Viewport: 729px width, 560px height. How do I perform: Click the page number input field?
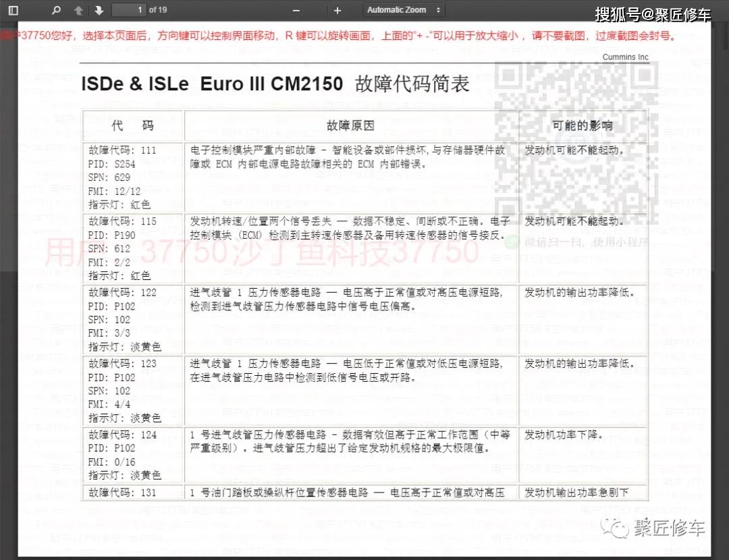point(129,9)
